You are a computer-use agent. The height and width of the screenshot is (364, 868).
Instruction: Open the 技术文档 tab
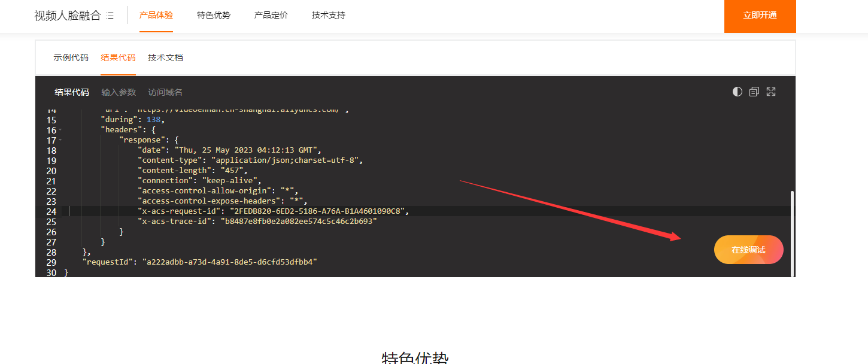coord(166,57)
